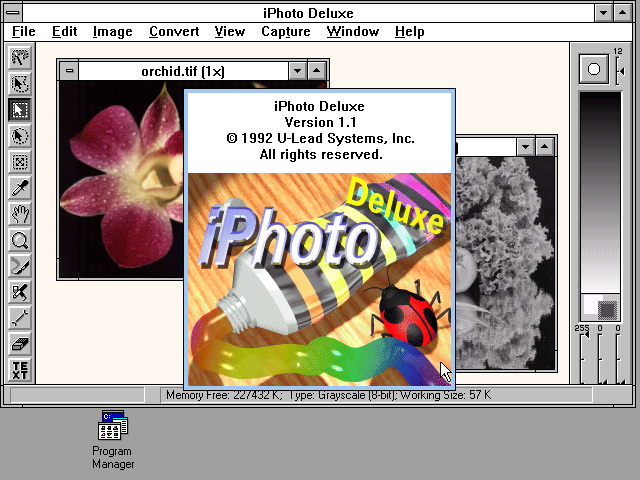Open the Edit menu
This screenshot has height=480, width=640.
click(64, 31)
